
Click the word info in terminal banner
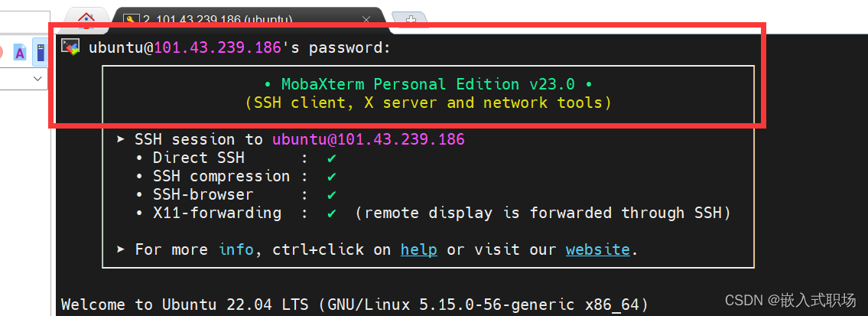tap(236, 249)
